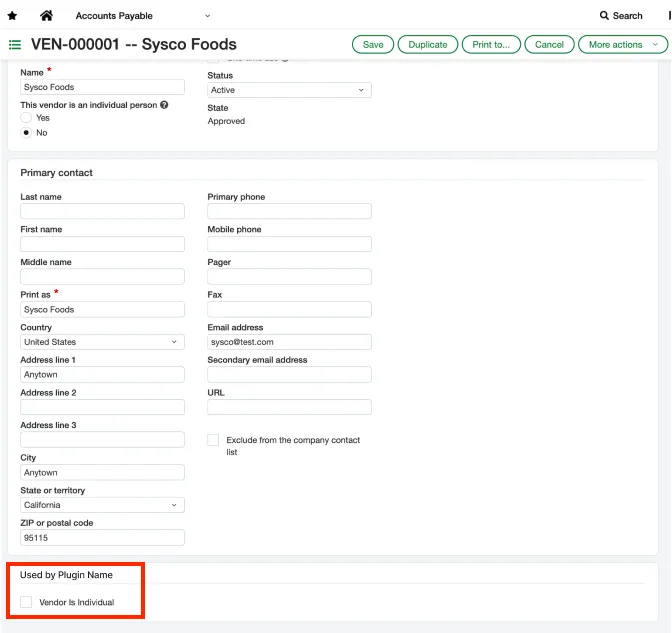The image size is (672, 633).
Task: Open the Country dropdown
Action: tap(102, 342)
